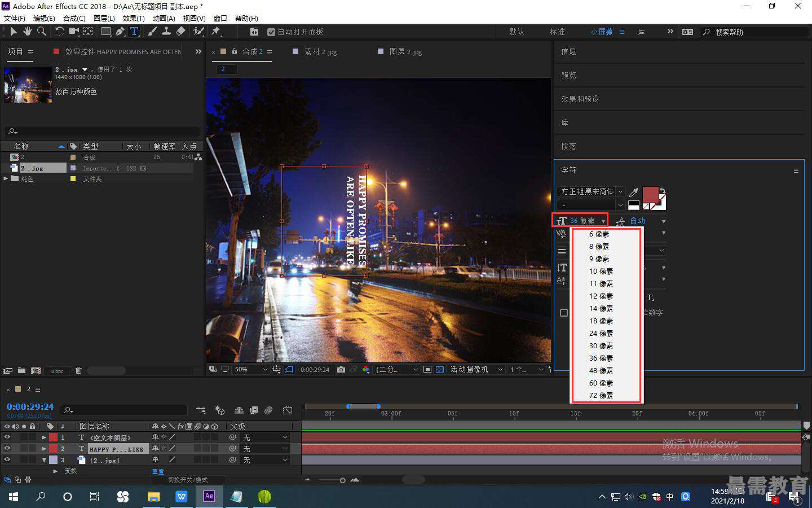Open the Effects and Presets panel
812x508 pixels.
(x=580, y=99)
